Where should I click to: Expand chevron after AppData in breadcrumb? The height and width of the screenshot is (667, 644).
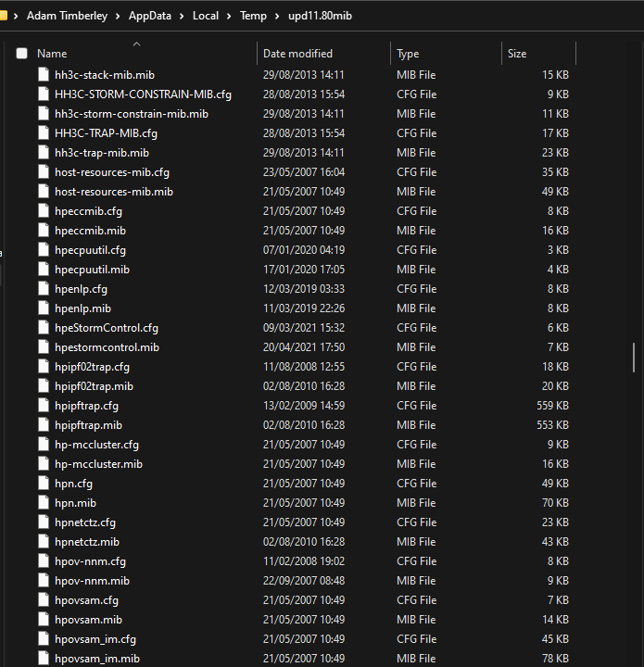(182, 16)
